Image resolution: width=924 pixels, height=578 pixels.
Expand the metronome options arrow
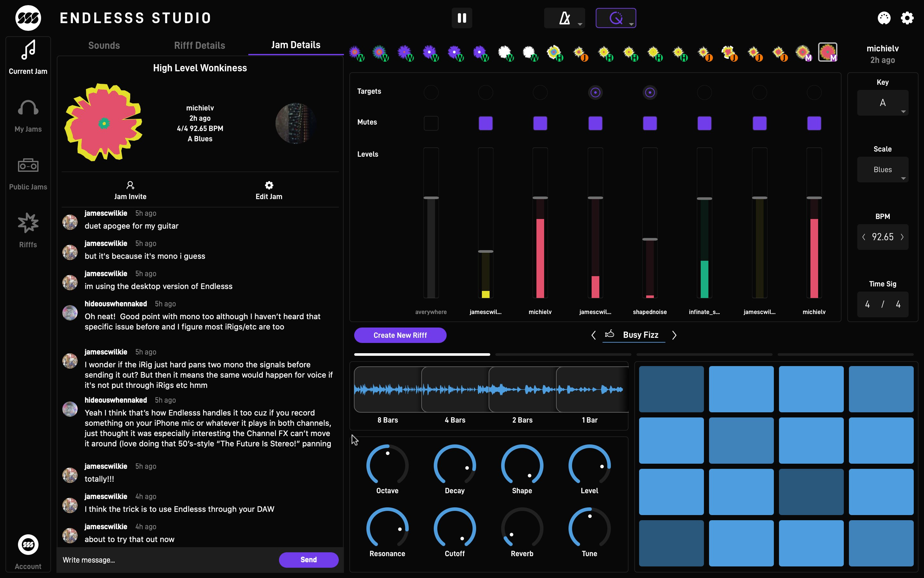click(580, 24)
